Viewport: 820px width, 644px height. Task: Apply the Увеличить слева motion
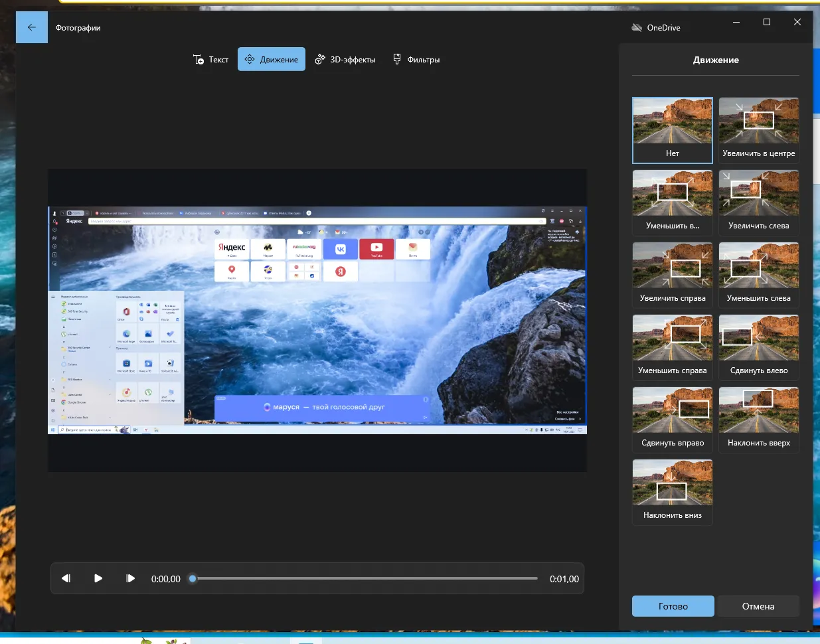coord(758,202)
